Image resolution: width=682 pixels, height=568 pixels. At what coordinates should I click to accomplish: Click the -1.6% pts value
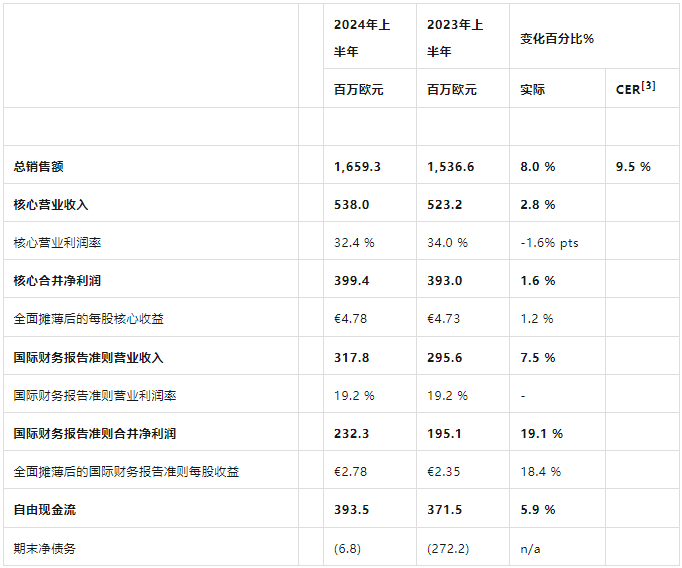(549, 243)
